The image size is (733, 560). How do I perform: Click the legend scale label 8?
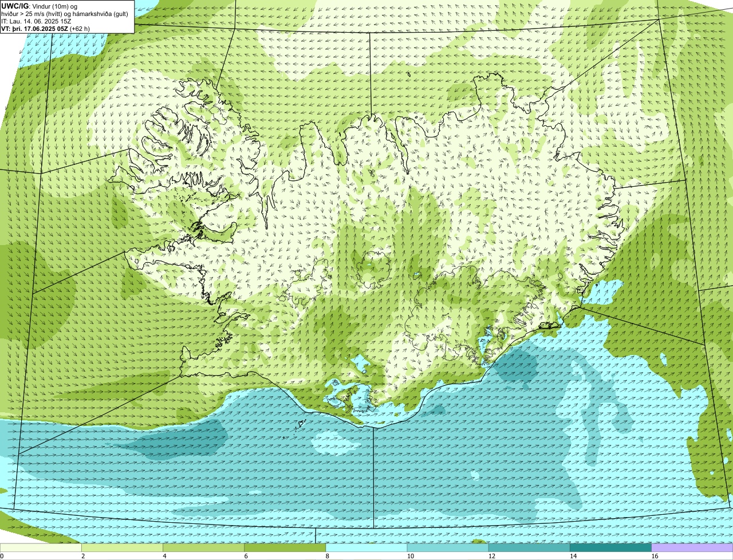coord(328,556)
